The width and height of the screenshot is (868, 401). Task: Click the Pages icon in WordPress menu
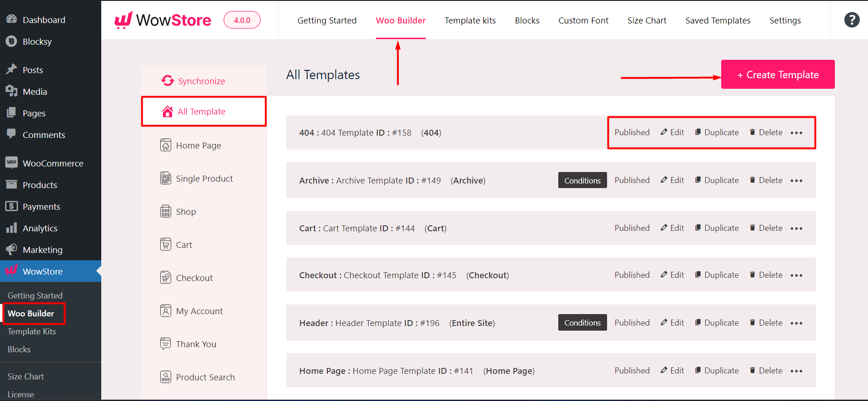click(x=12, y=113)
